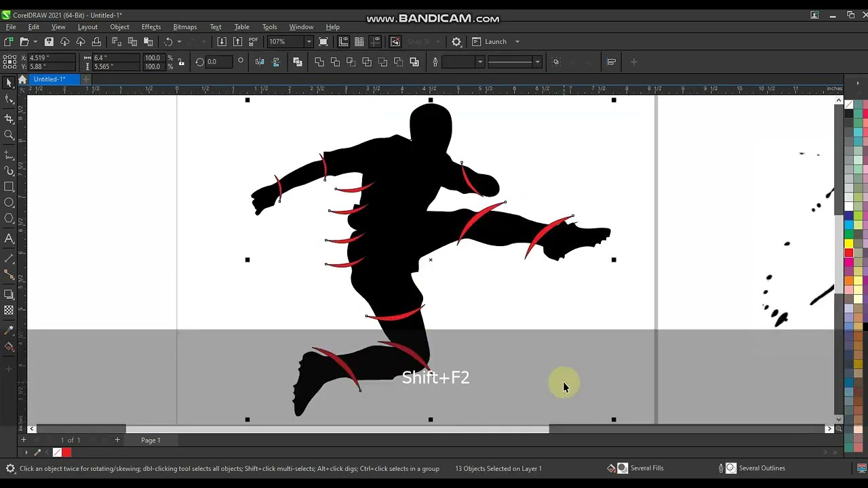The width and height of the screenshot is (868, 488).
Task: Select the Connector tool
Action: click(x=9, y=274)
